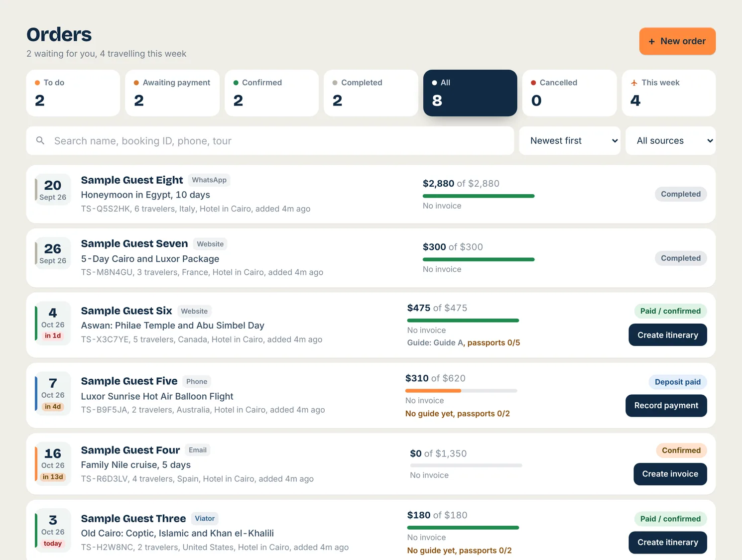The image size is (742, 560).
Task: Select the All orders tab
Action: [470, 93]
